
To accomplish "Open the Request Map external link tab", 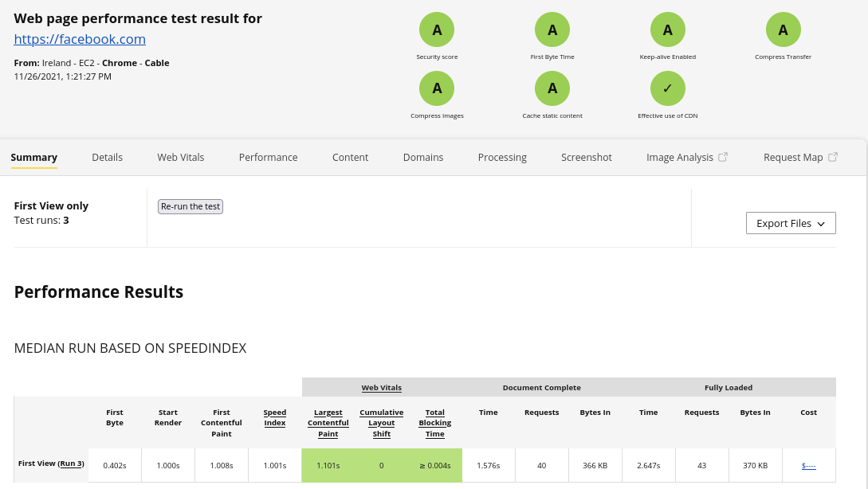I will tap(799, 158).
